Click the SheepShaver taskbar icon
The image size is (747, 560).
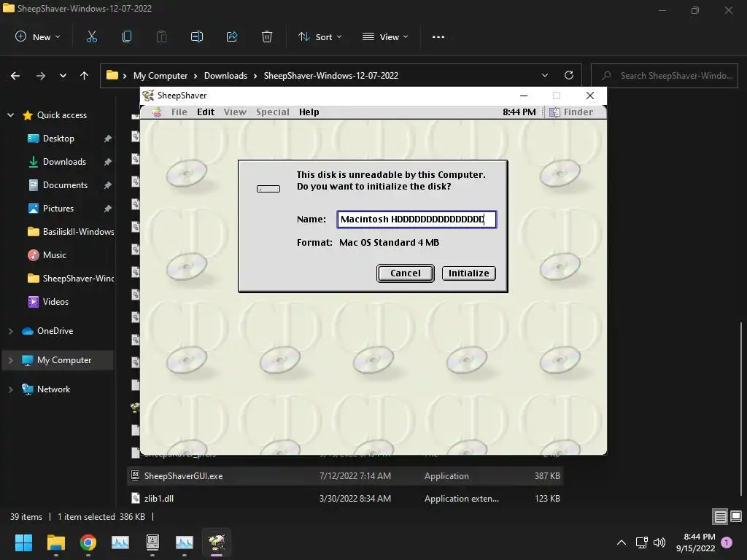(x=217, y=542)
